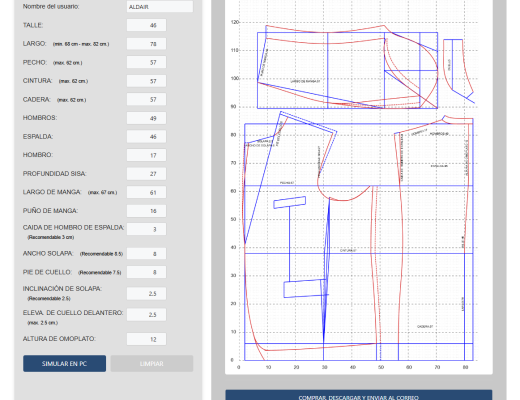520x400 pixels.
Task: Click the Y-axis label 120 on chart
Action: click(235, 22)
